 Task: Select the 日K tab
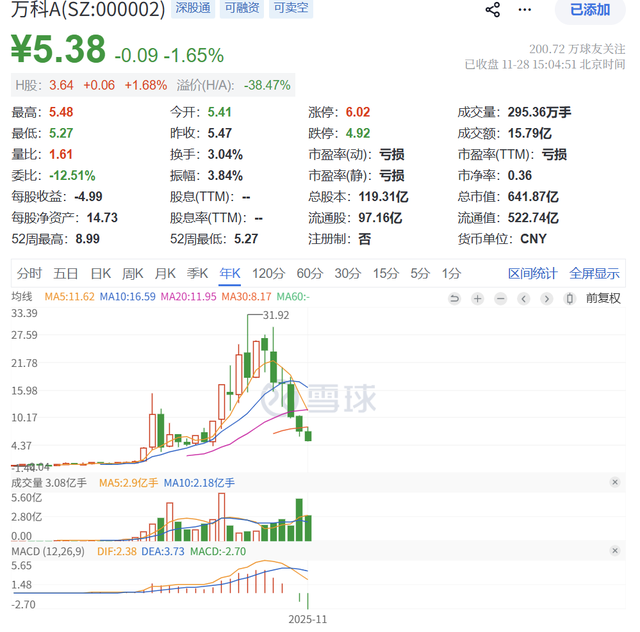pyautogui.click(x=100, y=273)
